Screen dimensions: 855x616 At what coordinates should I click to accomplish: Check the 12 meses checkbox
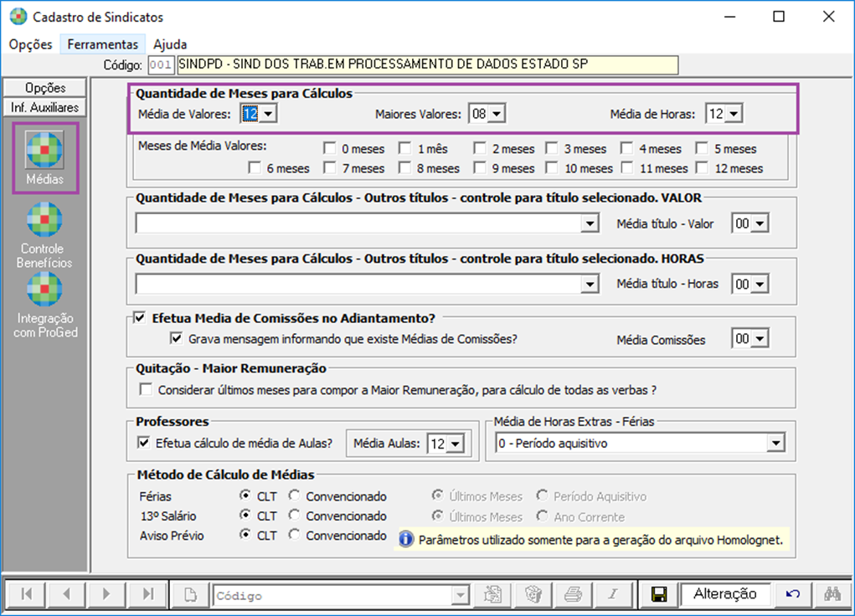[x=703, y=167]
